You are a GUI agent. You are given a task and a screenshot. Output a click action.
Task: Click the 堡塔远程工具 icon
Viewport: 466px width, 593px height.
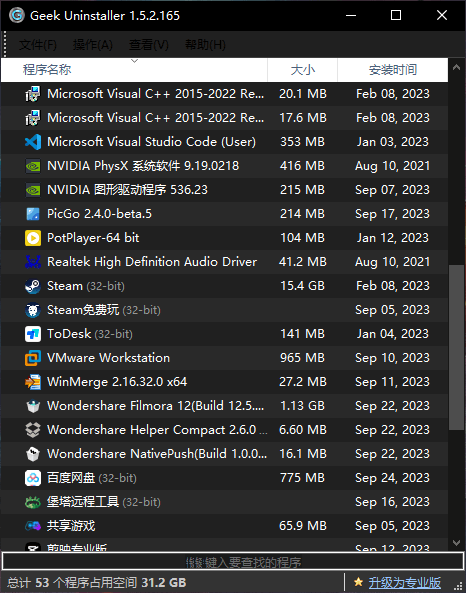[x=33, y=502]
